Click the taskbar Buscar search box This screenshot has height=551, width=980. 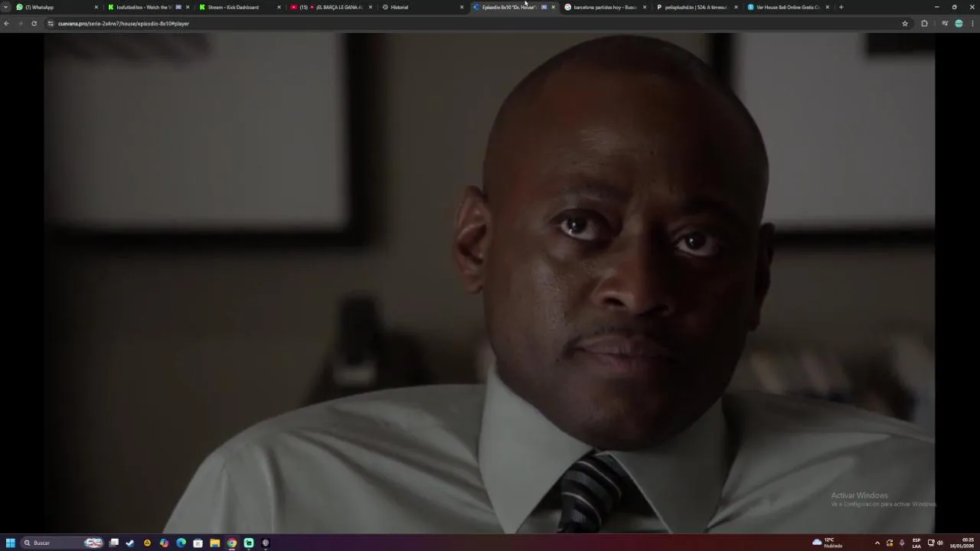coord(62,543)
